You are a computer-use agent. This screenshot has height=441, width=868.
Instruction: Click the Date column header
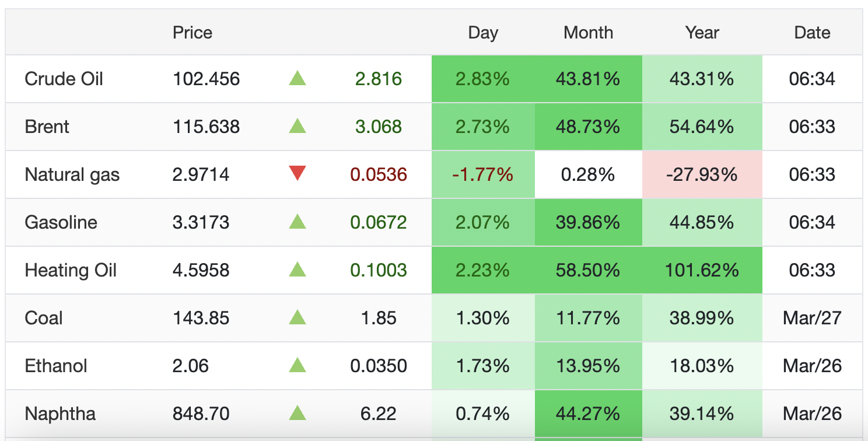coord(812,33)
